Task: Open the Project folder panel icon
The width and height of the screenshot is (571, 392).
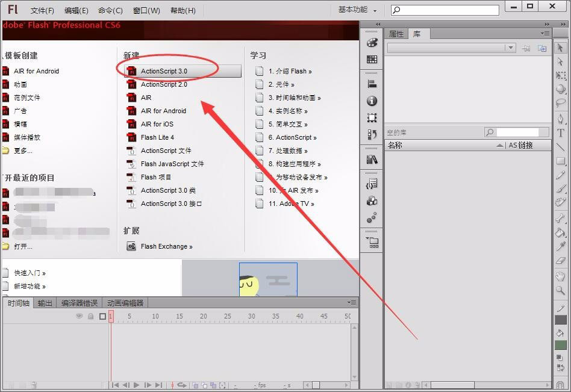Action: (372, 242)
